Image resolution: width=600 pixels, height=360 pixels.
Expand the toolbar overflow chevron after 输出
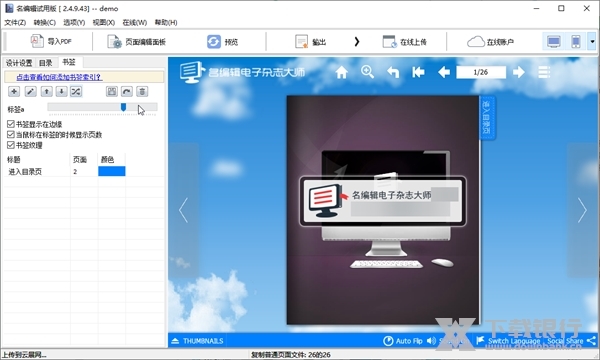click(x=357, y=41)
